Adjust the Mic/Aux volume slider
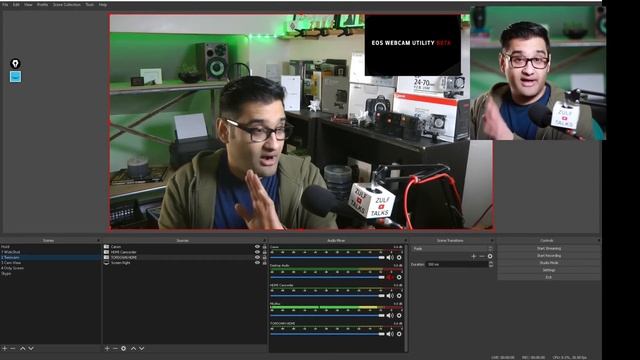The image size is (640, 360). point(327,316)
